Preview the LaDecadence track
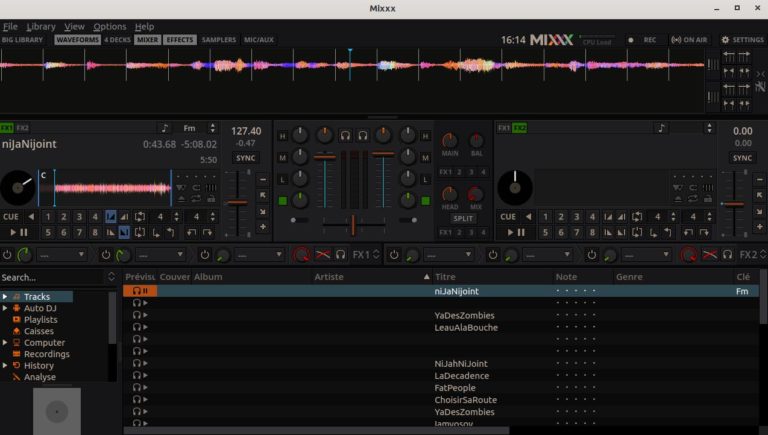Screen dimensions: 768x435 coord(140,376)
